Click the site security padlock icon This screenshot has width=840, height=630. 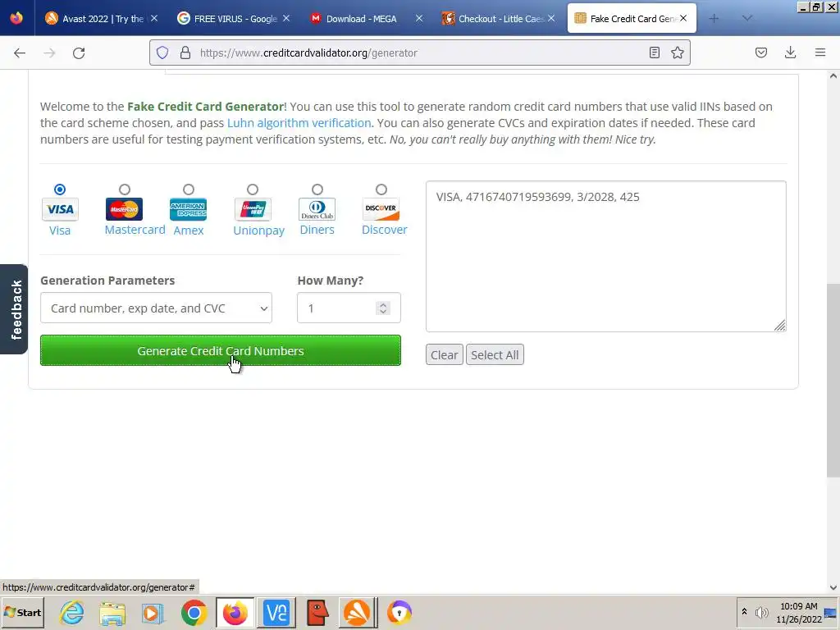(185, 52)
